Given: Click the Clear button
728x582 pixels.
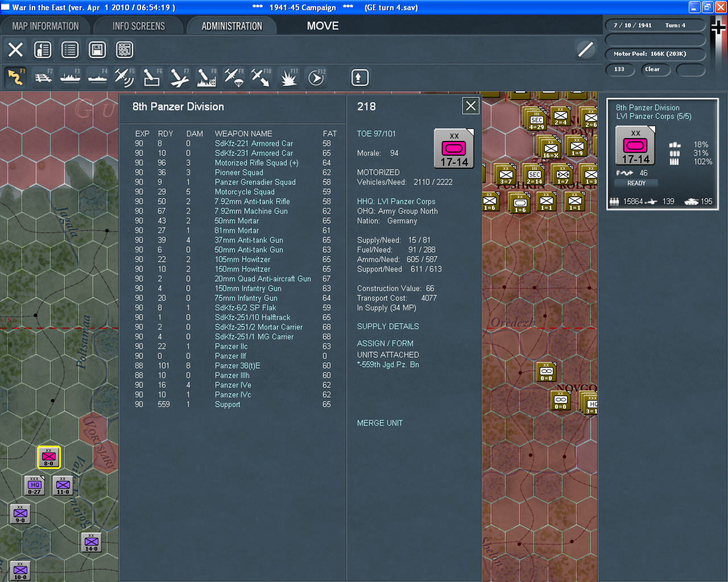Looking at the screenshot, I should (655, 69).
